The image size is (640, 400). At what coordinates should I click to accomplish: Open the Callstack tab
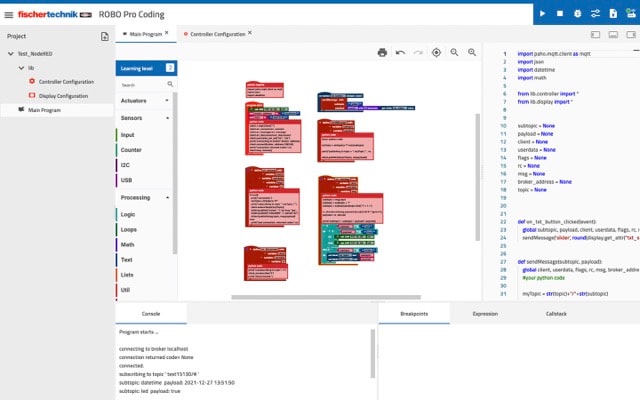(x=556, y=313)
